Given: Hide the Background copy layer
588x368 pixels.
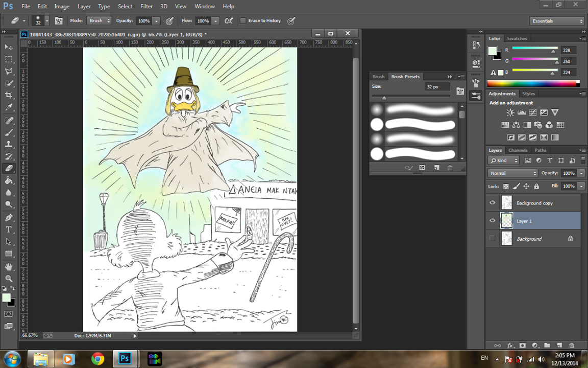Looking at the screenshot, I should (x=492, y=203).
